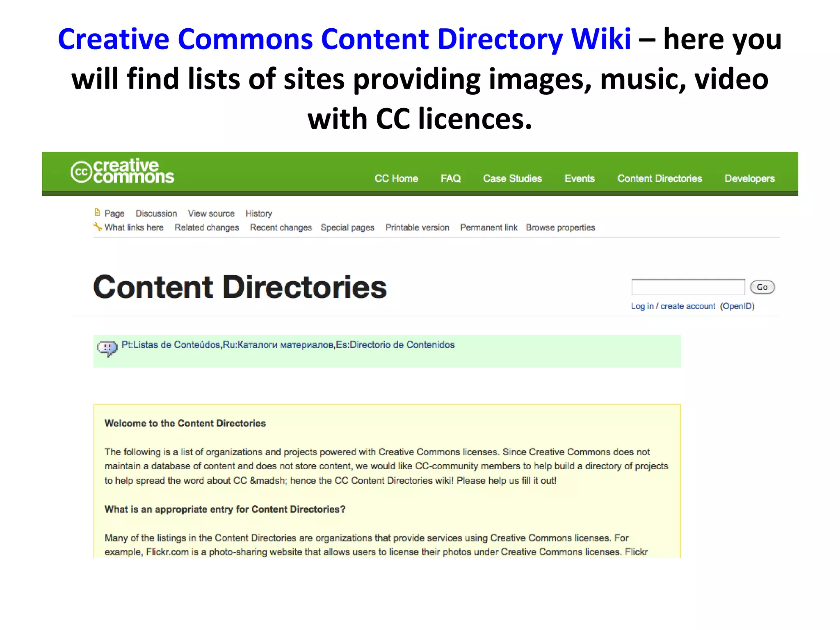Open the Events navigation item
840x630 pixels.
click(x=580, y=178)
